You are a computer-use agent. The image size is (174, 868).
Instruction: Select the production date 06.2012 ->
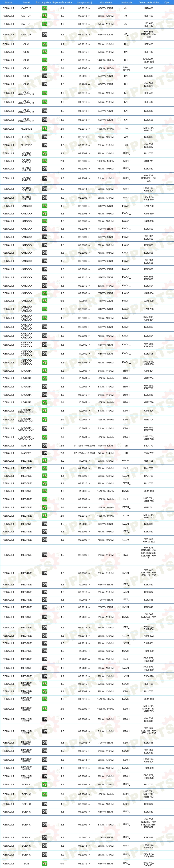(x=84, y=863)
